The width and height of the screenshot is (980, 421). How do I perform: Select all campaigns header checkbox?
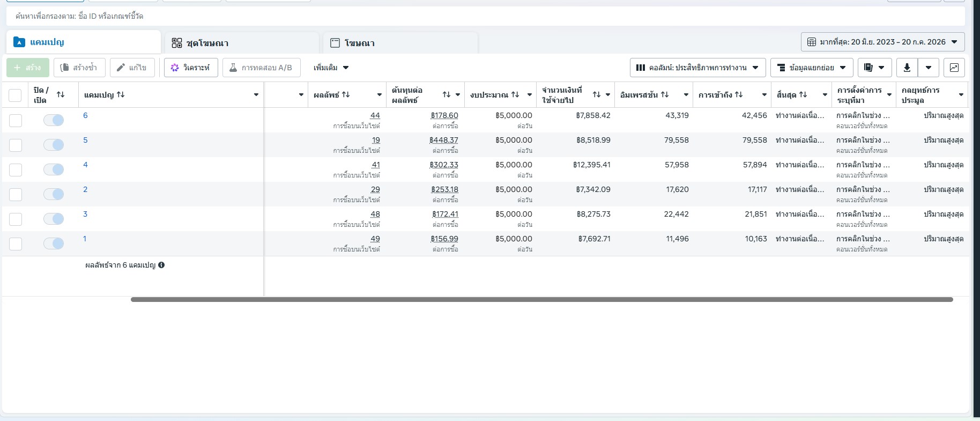(x=15, y=95)
